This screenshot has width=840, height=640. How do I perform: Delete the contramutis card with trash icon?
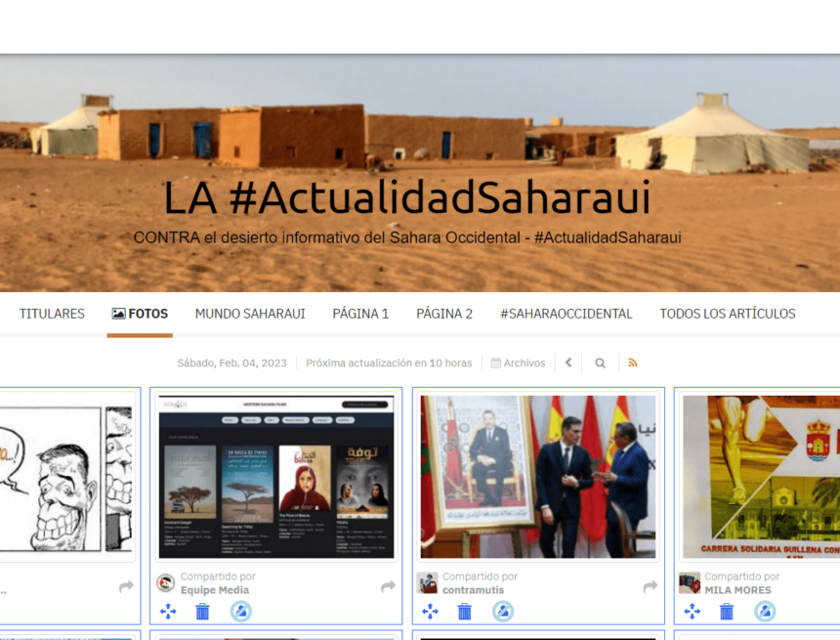[464, 611]
